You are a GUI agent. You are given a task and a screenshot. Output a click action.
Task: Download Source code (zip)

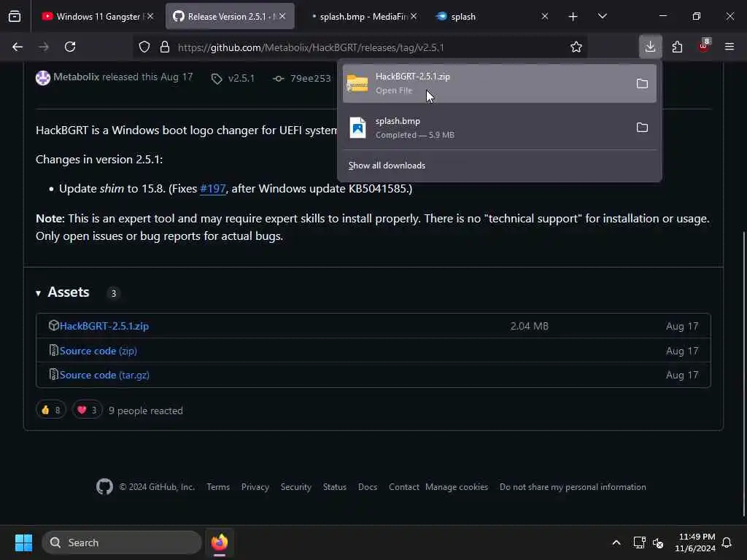tap(98, 351)
